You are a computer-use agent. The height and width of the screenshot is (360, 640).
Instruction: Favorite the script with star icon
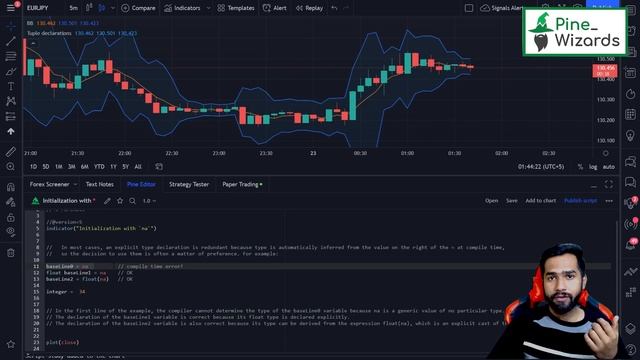pyautogui.click(x=120, y=201)
